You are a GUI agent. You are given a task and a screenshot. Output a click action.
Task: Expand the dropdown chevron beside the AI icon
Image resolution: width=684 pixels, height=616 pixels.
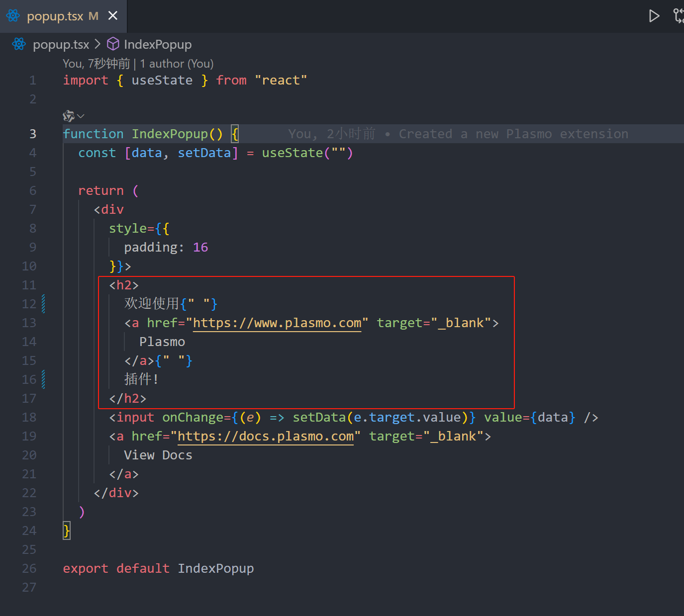click(x=81, y=116)
